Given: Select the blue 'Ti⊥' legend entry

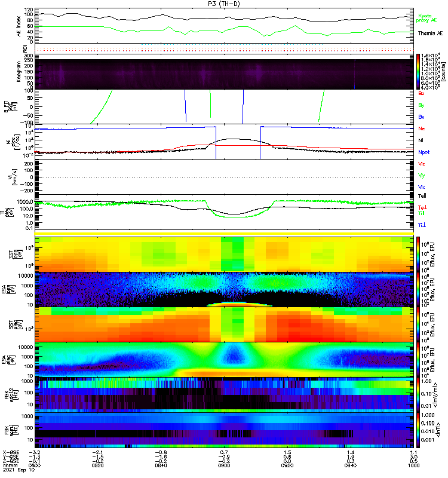Looking at the screenshot, I should click(x=422, y=225).
